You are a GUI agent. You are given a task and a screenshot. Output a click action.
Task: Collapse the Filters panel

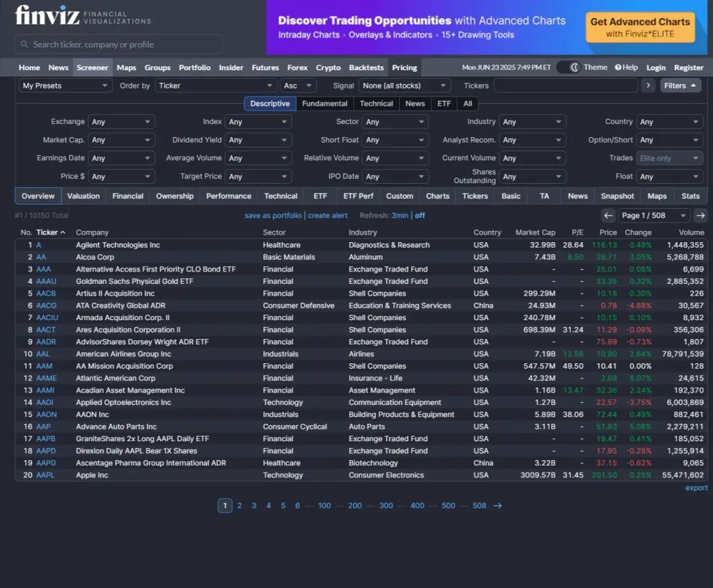pyautogui.click(x=680, y=86)
